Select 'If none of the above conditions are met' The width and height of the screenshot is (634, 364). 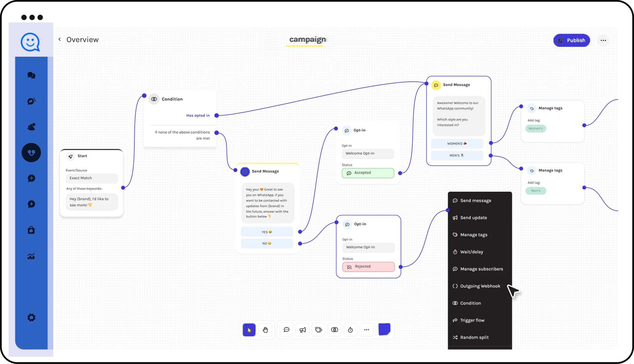pyautogui.click(x=182, y=135)
